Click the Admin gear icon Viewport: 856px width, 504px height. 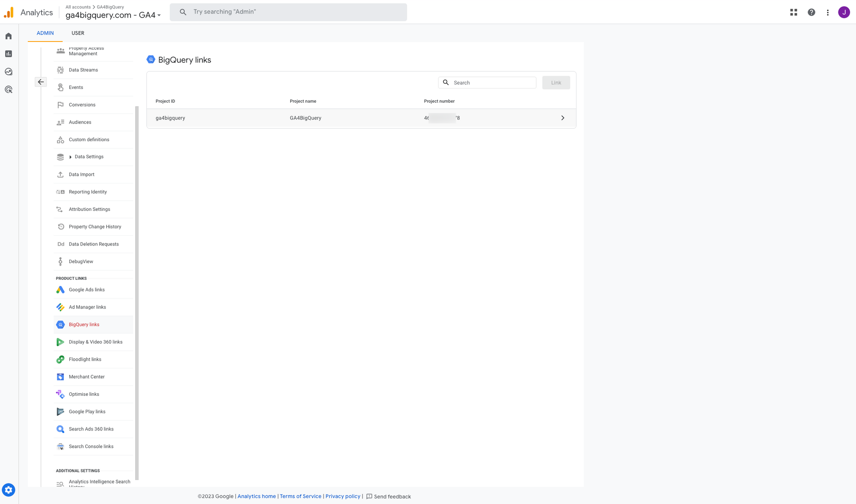(9, 490)
